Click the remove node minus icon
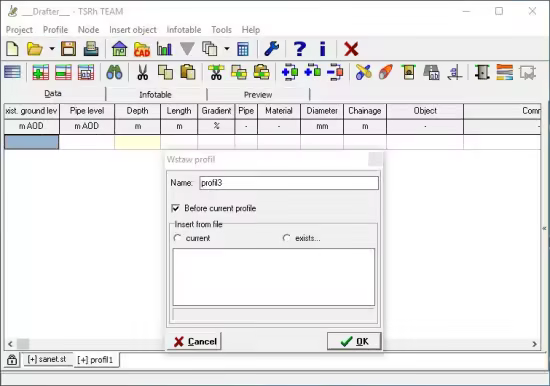Viewport: 550px width, 386px height. pyautogui.click(x=335, y=73)
